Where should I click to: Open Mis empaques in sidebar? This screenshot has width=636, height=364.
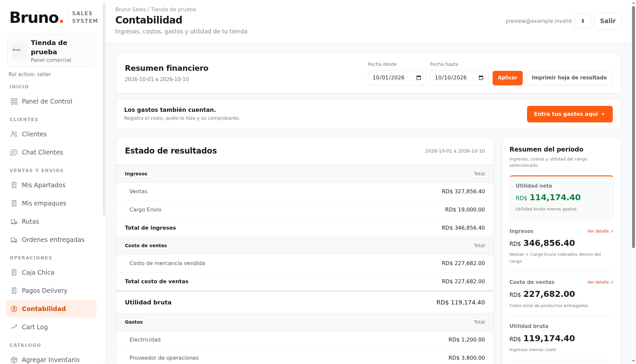click(x=51, y=203)
